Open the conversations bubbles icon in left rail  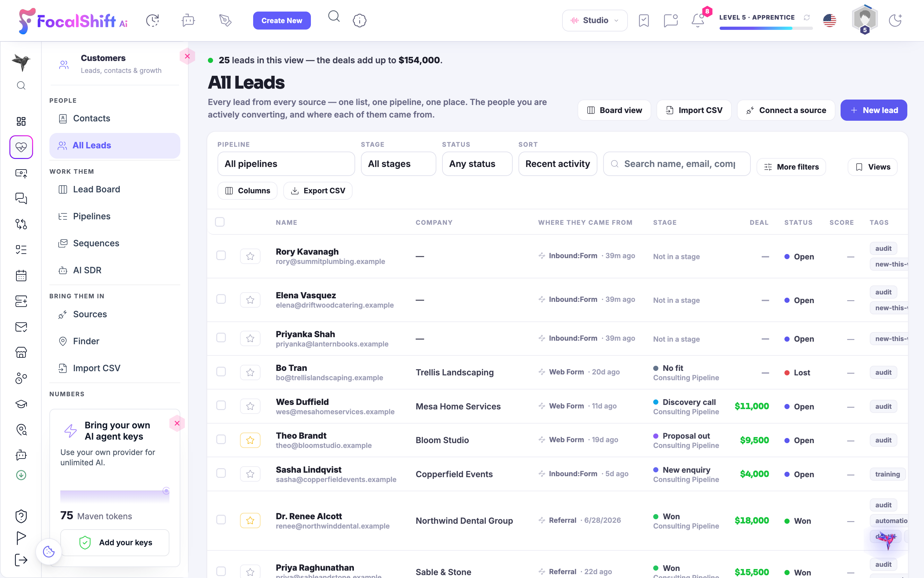(21, 198)
